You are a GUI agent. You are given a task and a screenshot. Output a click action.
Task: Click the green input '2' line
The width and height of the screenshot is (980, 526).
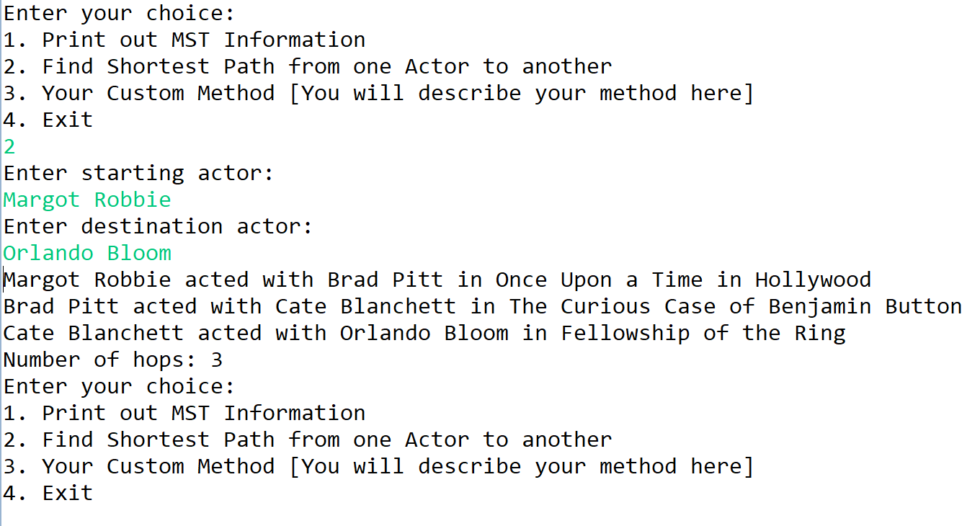[x=9, y=146]
